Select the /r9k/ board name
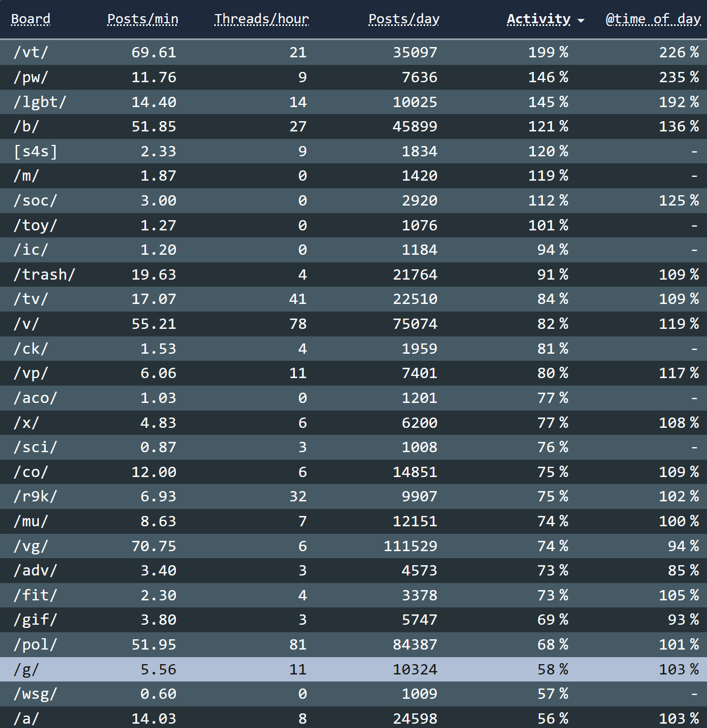 tap(36, 497)
